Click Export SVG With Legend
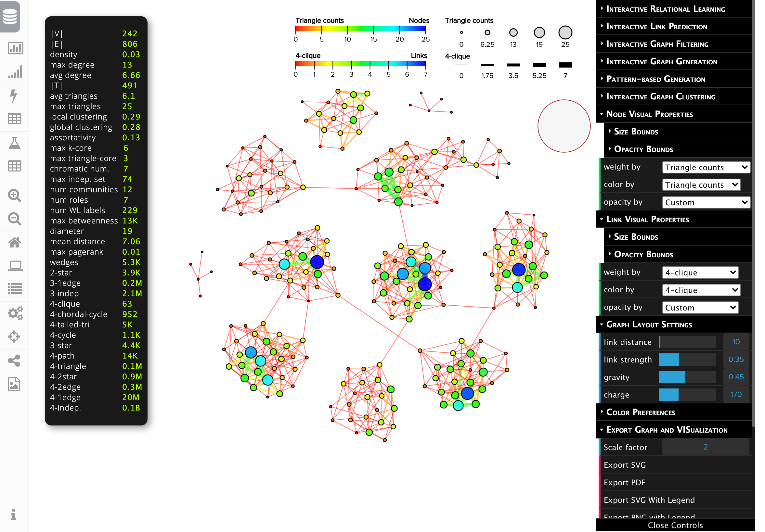Image resolution: width=765 pixels, height=532 pixels. point(676,500)
